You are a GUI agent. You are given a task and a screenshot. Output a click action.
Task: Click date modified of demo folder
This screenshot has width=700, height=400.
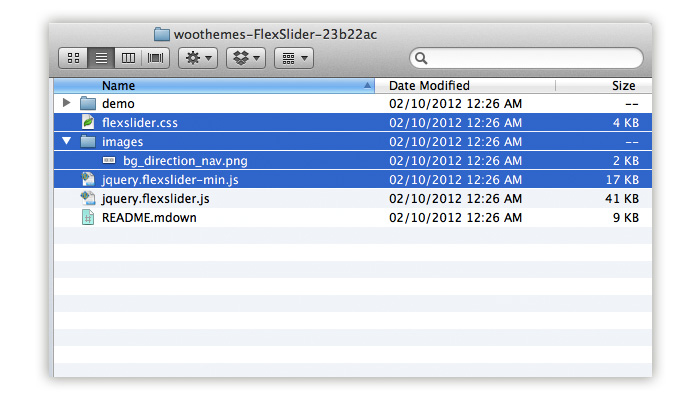click(x=455, y=104)
